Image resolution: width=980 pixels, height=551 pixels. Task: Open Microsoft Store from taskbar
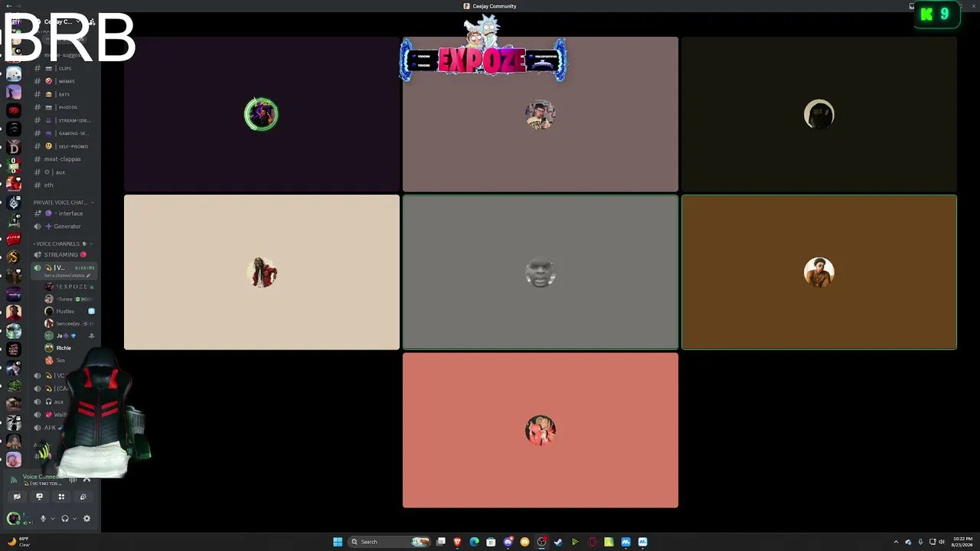click(x=491, y=542)
